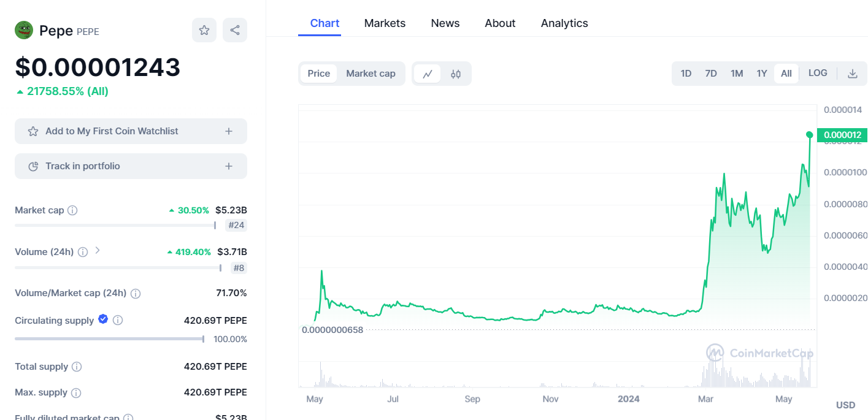Set the chart range to All
868x420 pixels.
tap(786, 74)
